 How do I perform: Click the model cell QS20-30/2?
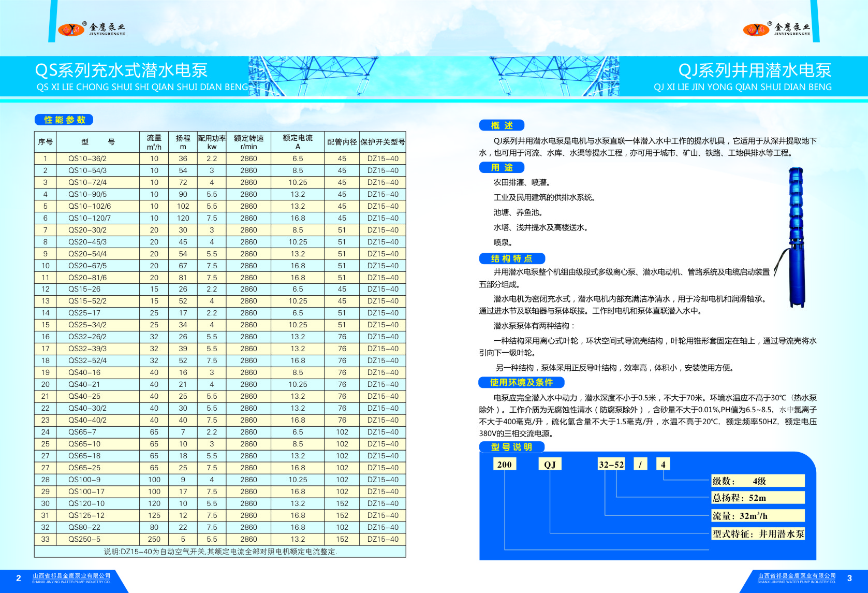[x=98, y=230]
